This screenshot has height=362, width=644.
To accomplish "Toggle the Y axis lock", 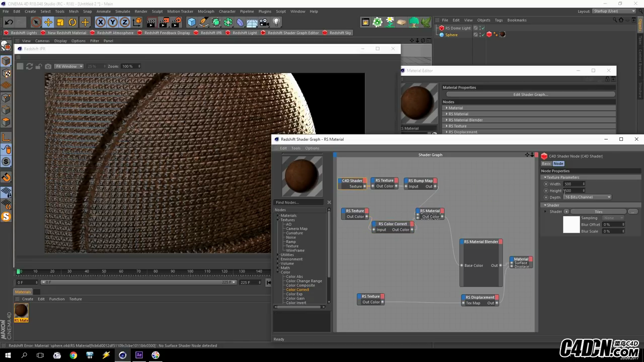I will tap(113, 22).
